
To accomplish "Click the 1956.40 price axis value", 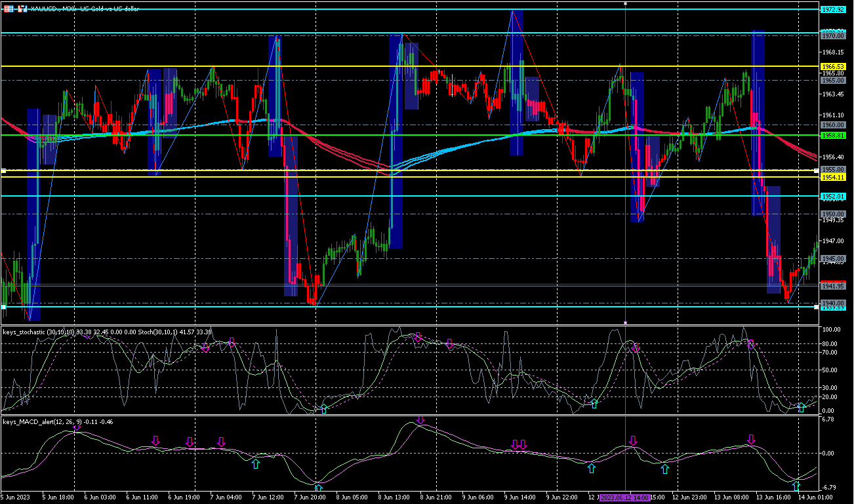I will coord(833,157).
